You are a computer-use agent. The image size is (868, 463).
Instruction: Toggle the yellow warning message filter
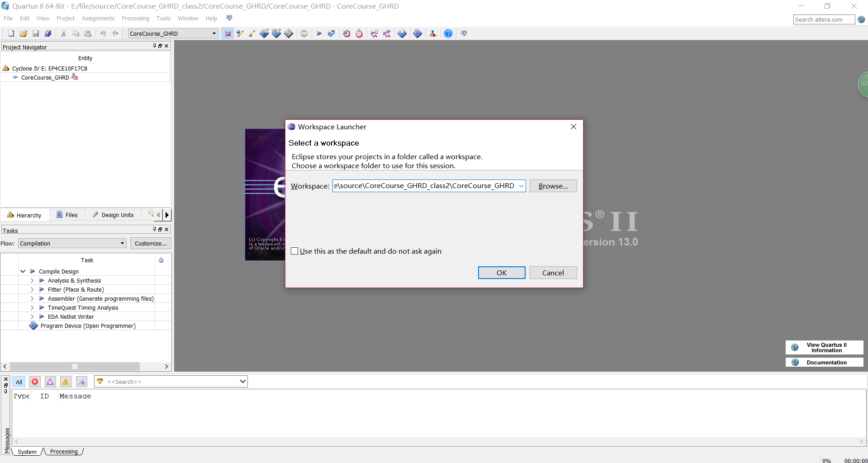click(x=66, y=382)
